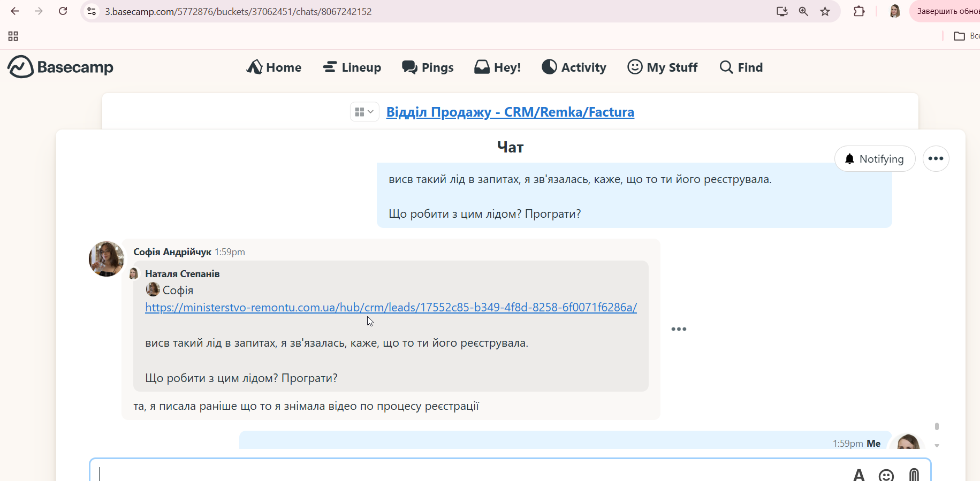Open the three-dot menu beside Софія's message
This screenshot has height=481, width=980.
tap(679, 329)
